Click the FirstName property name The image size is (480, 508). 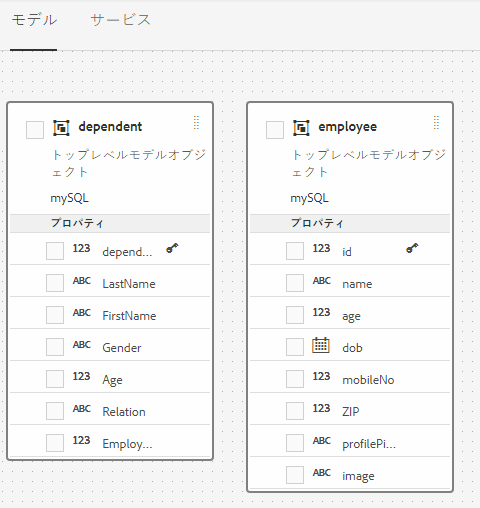[129, 316]
